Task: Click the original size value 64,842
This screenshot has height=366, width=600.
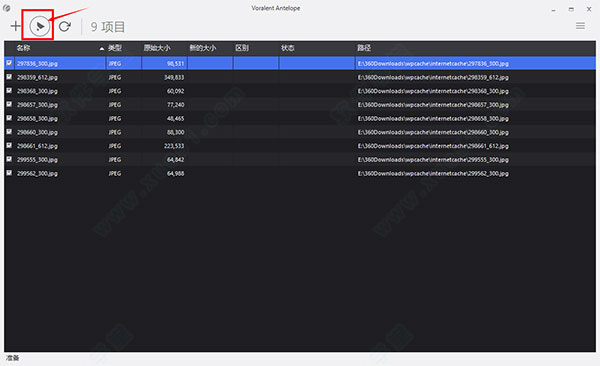Action: [175, 160]
